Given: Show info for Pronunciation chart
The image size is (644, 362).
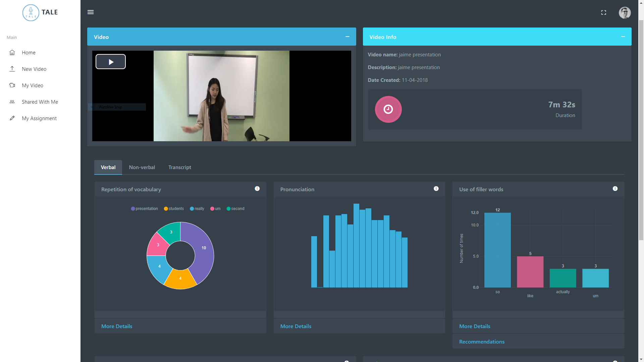Looking at the screenshot, I should (x=436, y=189).
